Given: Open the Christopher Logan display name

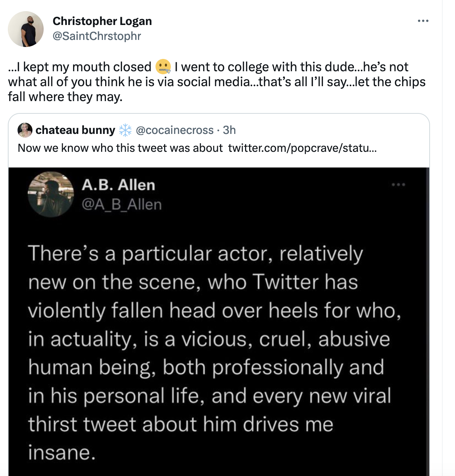Looking at the screenshot, I should 102,21.
